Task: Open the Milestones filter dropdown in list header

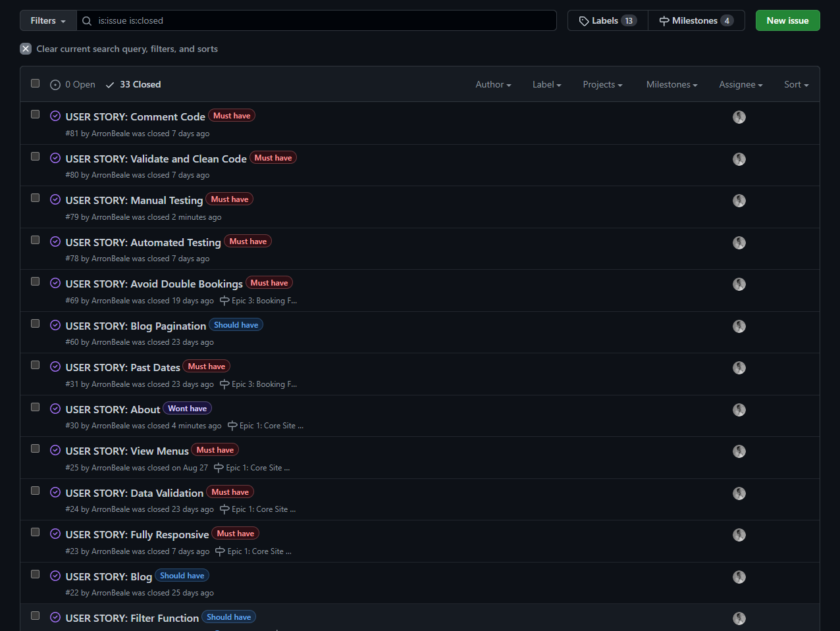Action: pos(671,84)
